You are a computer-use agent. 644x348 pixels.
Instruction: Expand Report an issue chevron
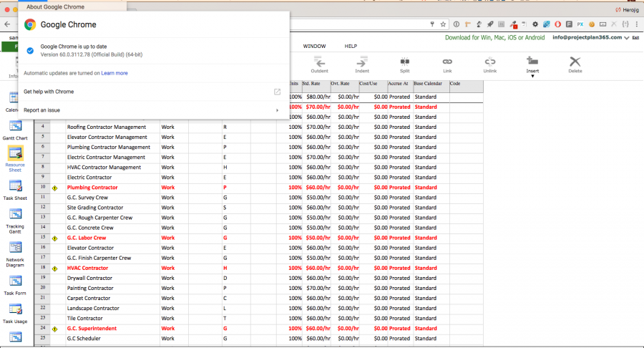(277, 110)
